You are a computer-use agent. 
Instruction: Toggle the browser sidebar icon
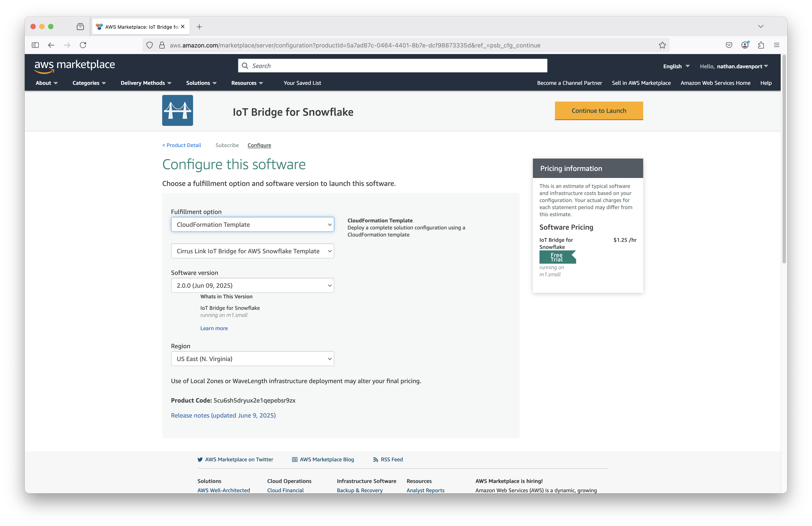[35, 45]
